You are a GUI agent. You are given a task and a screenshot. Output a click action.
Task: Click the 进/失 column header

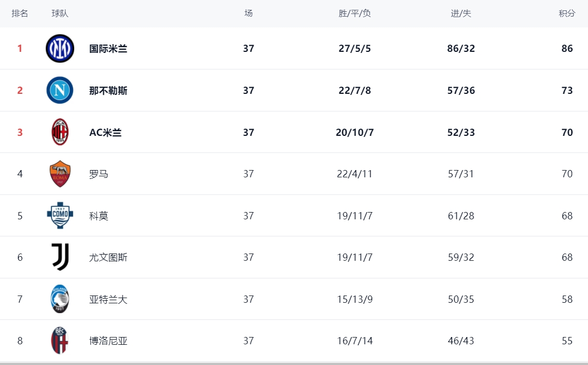tap(461, 13)
